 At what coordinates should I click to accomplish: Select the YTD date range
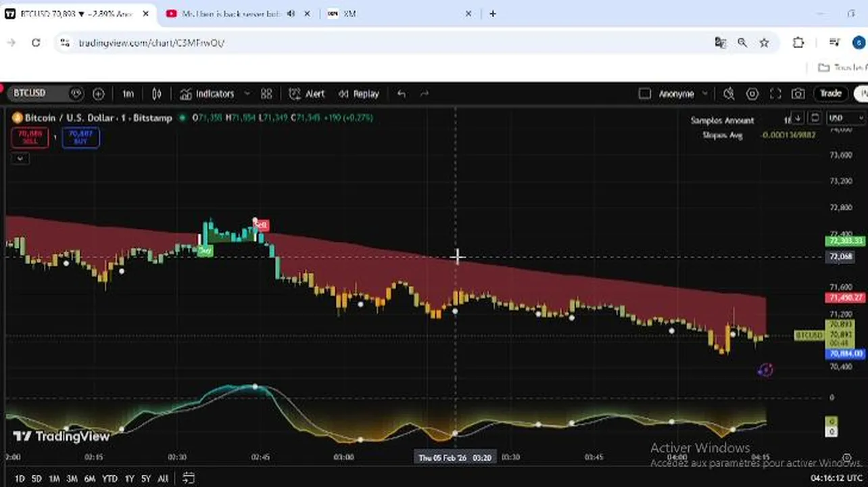pyautogui.click(x=110, y=478)
